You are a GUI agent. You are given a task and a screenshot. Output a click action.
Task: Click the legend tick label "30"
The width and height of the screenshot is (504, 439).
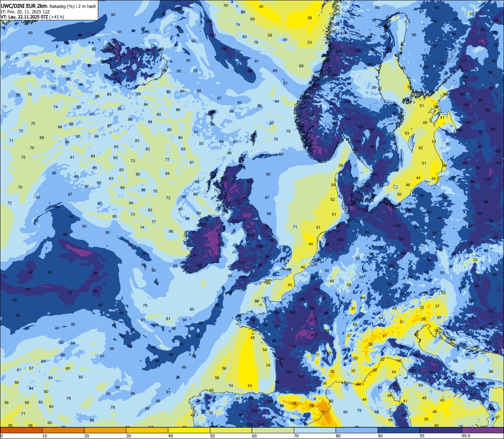click(x=129, y=436)
